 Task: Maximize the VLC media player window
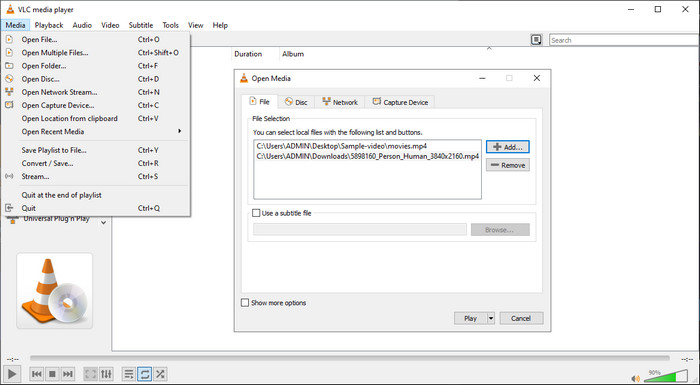pyautogui.click(x=658, y=9)
